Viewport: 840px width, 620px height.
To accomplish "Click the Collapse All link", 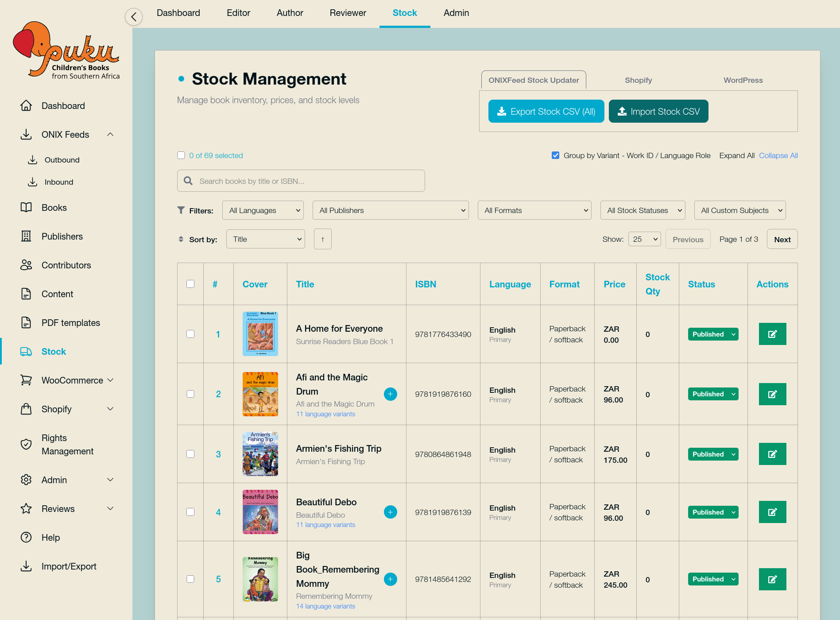I will [778, 155].
